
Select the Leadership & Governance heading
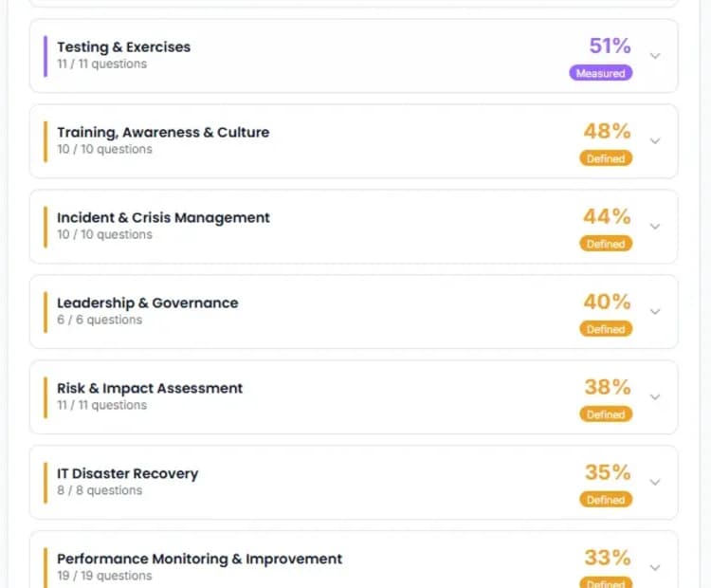147,303
